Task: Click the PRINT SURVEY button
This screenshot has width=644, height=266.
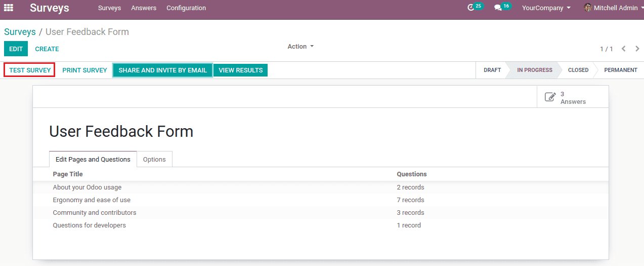Action: pyautogui.click(x=84, y=70)
